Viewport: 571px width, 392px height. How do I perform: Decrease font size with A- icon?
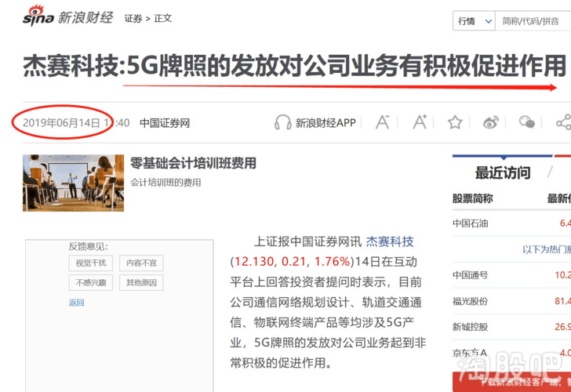[383, 122]
